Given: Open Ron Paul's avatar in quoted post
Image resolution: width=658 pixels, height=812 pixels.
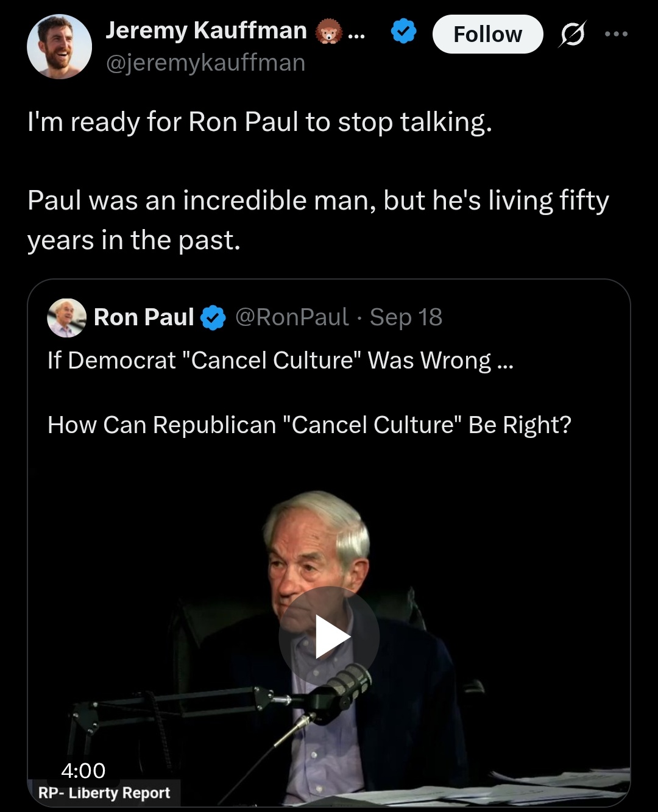Looking at the screenshot, I should point(66,317).
